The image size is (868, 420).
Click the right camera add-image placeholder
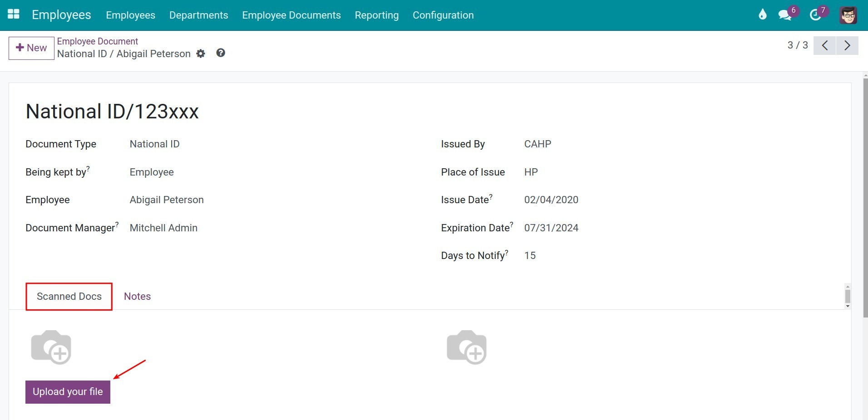pos(467,347)
